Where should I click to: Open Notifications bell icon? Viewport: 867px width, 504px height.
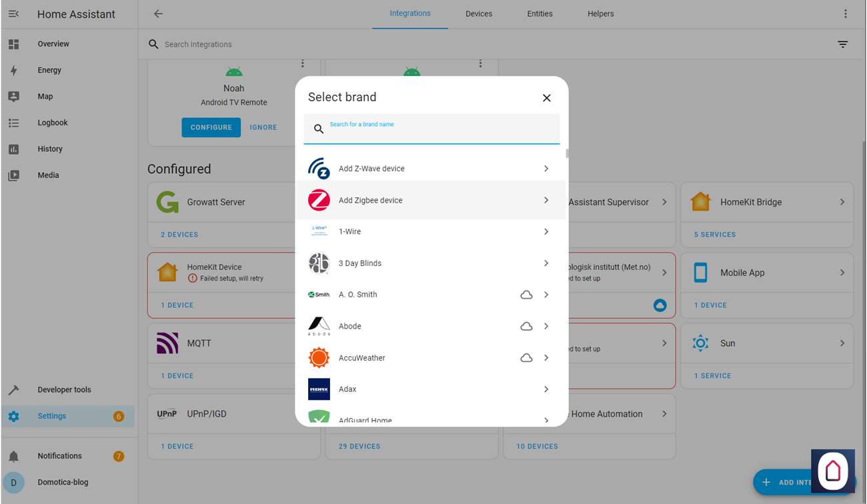(13, 457)
